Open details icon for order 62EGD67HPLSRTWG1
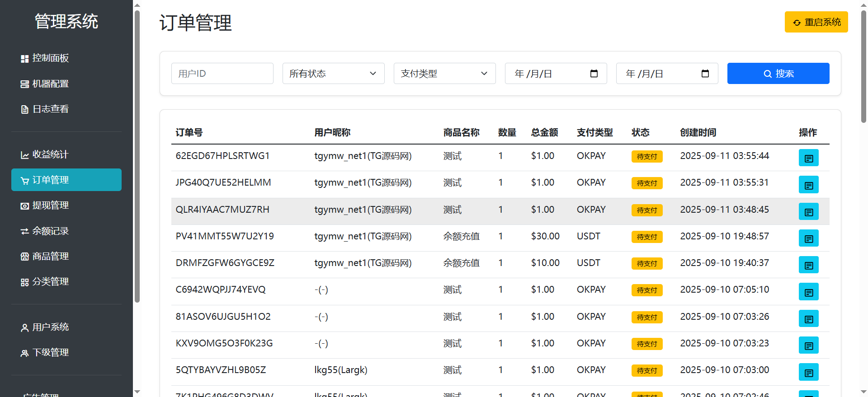 (808, 158)
